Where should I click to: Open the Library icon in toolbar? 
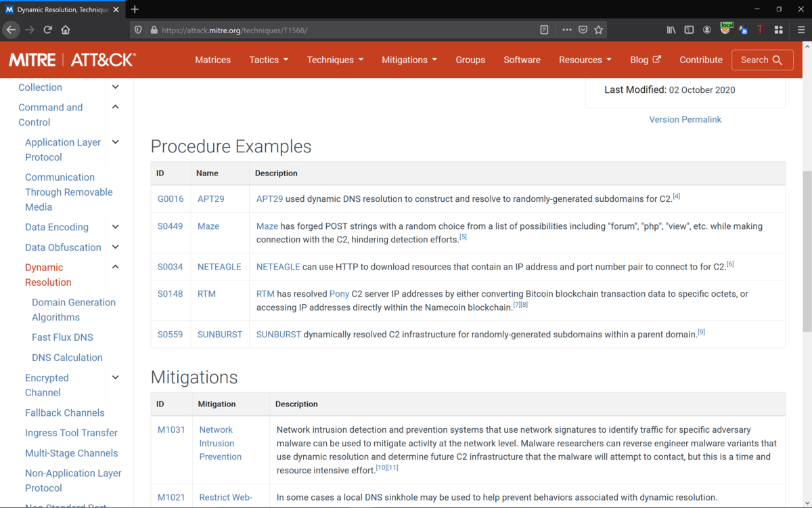(671, 30)
